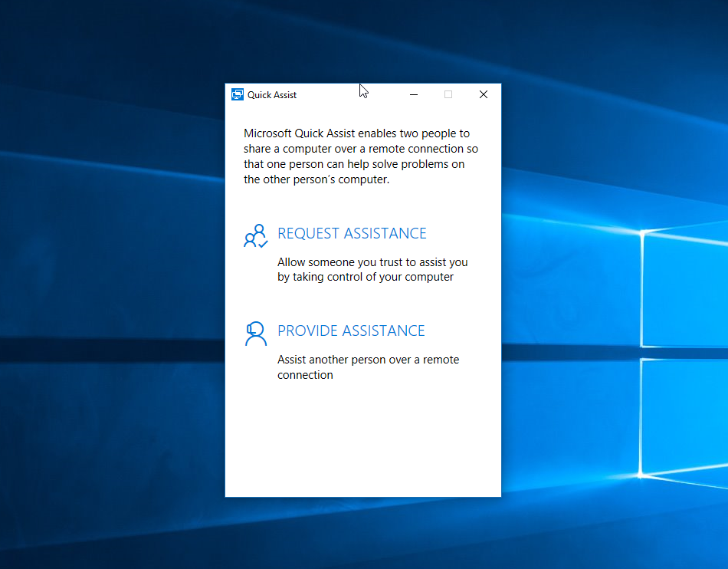Click the Quick Assist title bar app icon
Image resolution: width=728 pixels, height=569 pixels.
[238, 94]
